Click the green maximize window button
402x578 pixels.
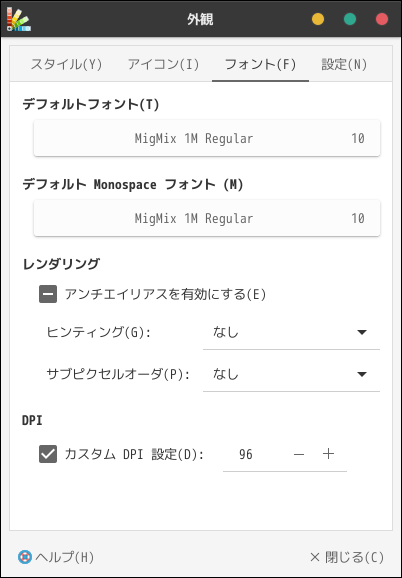tap(350, 19)
